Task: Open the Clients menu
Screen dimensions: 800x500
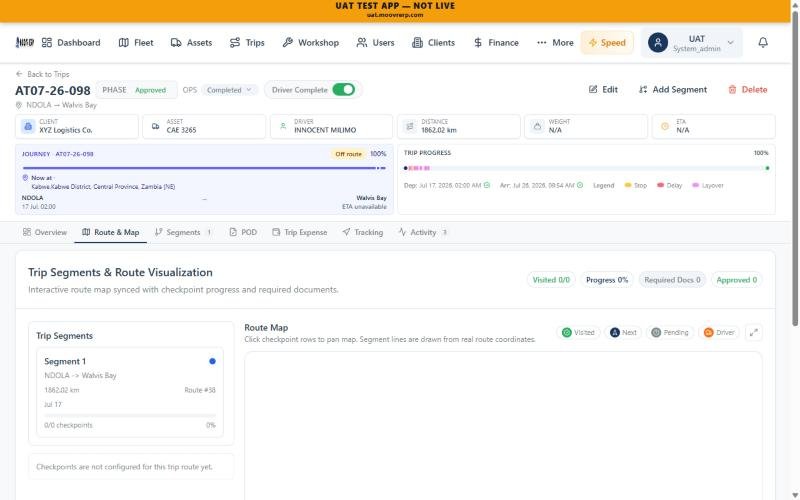Action: [x=433, y=43]
